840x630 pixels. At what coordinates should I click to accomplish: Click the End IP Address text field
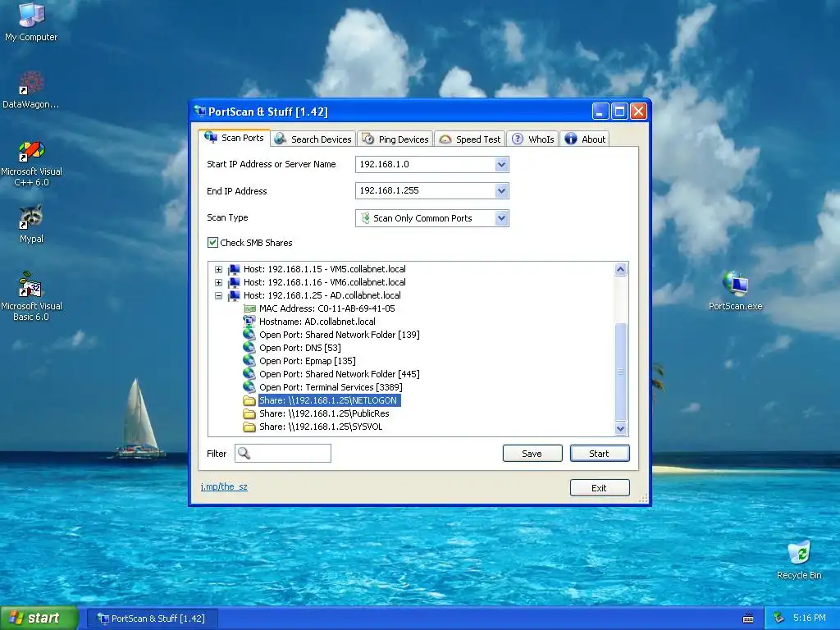click(426, 190)
